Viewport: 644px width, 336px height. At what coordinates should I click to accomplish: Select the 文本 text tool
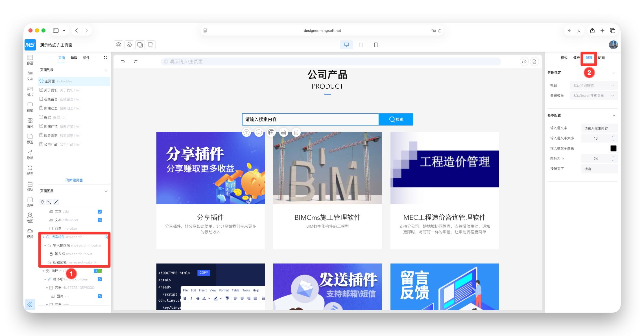tap(30, 76)
